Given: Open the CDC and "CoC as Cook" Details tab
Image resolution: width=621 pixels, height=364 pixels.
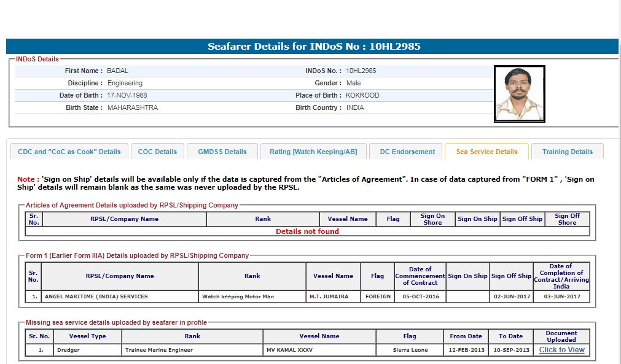Looking at the screenshot, I should [69, 152].
